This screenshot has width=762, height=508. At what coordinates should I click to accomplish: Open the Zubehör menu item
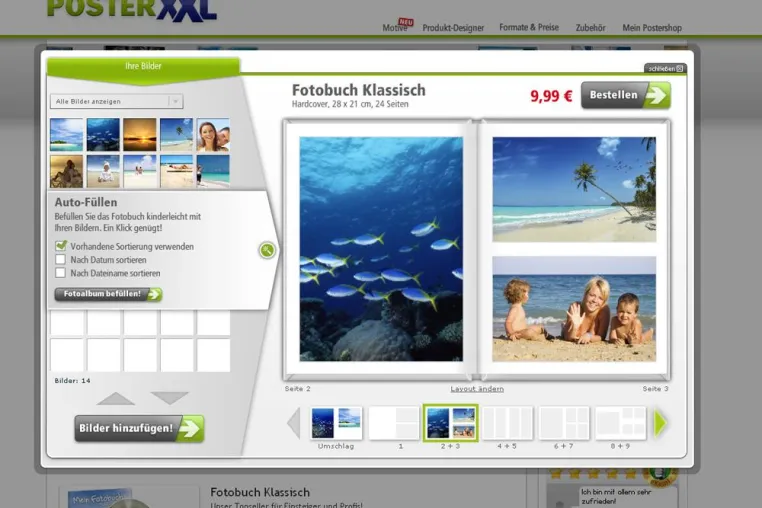(x=590, y=28)
